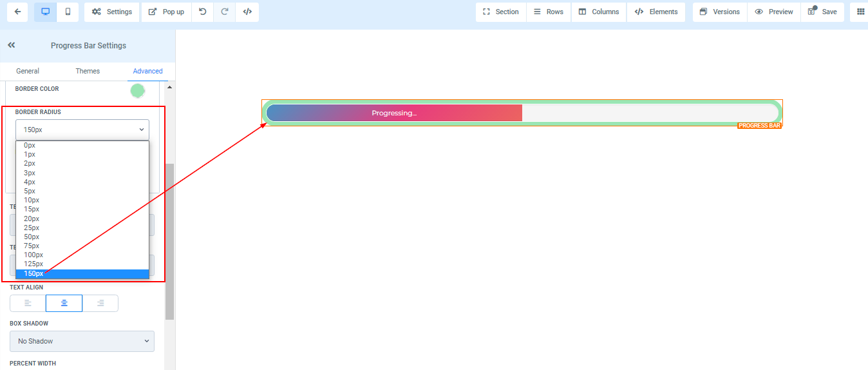Click the redo icon
This screenshot has height=370, width=868.
point(225,12)
